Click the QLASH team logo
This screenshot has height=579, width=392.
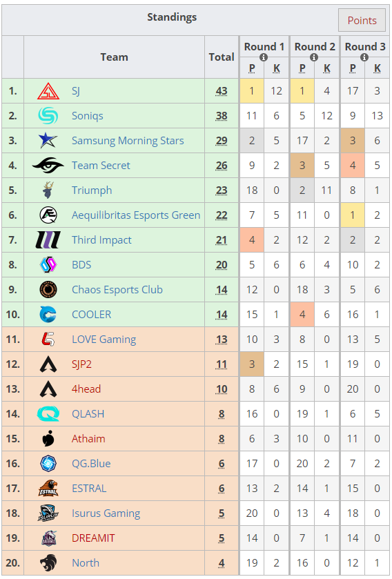click(48, 413)
